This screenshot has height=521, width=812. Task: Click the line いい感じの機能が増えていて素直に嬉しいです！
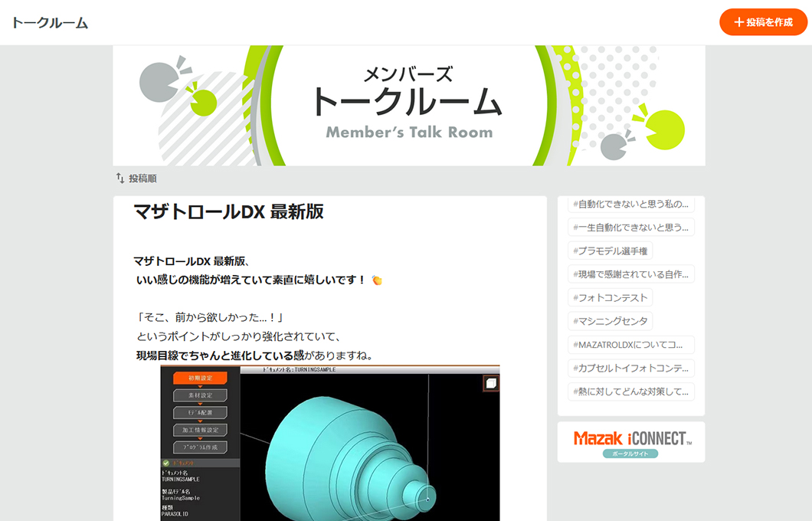coord(252,280)
